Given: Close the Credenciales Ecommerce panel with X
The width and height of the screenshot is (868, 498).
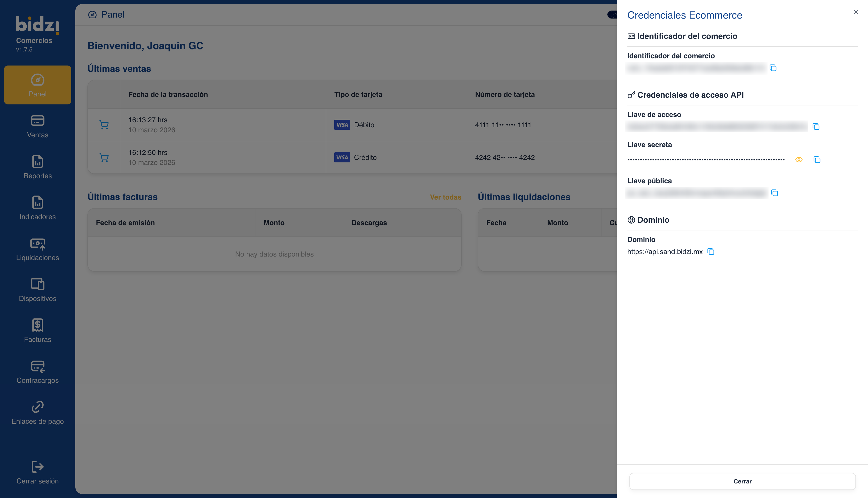Looking at the screenshot, I should (856, 12).
